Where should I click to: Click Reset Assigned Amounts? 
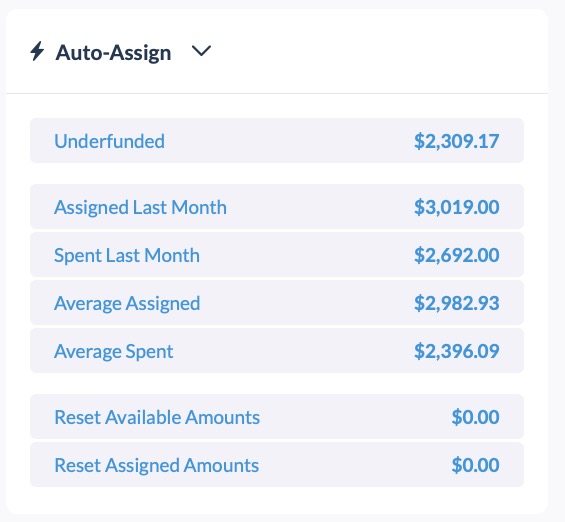[156, 465]
